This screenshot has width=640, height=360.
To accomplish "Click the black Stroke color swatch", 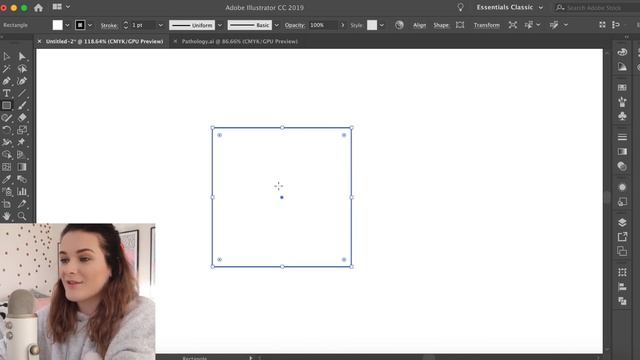I will point(80,25).
